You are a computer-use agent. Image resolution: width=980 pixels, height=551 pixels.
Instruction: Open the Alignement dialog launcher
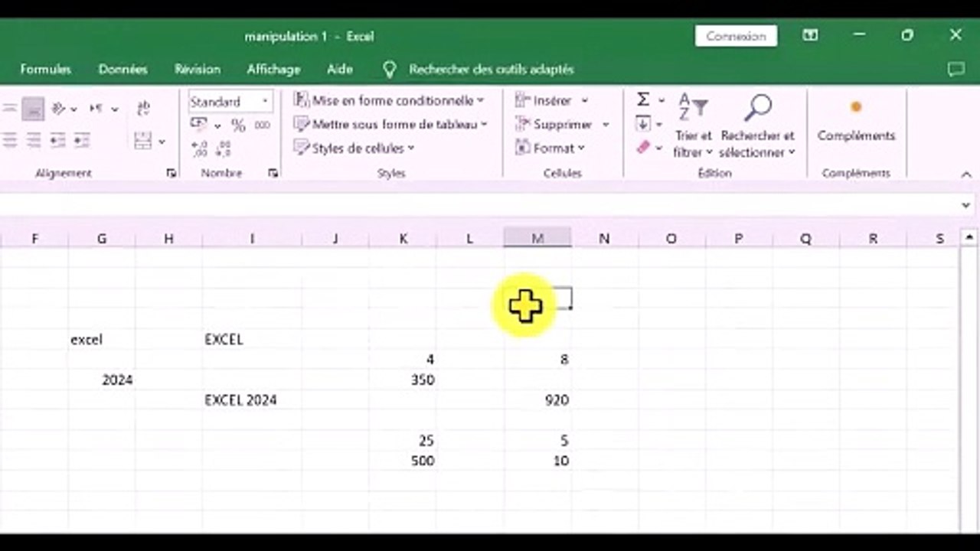[171, 174]
